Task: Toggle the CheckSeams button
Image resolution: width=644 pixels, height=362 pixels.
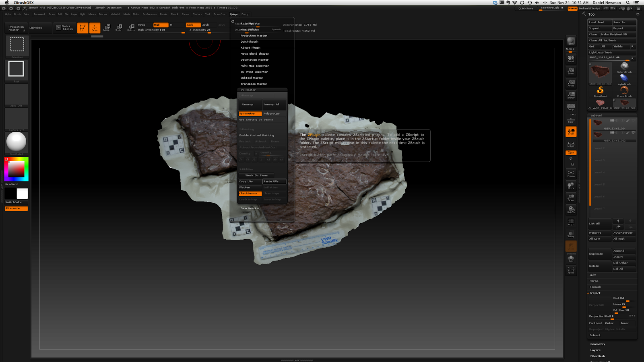Action: (250, 194)
